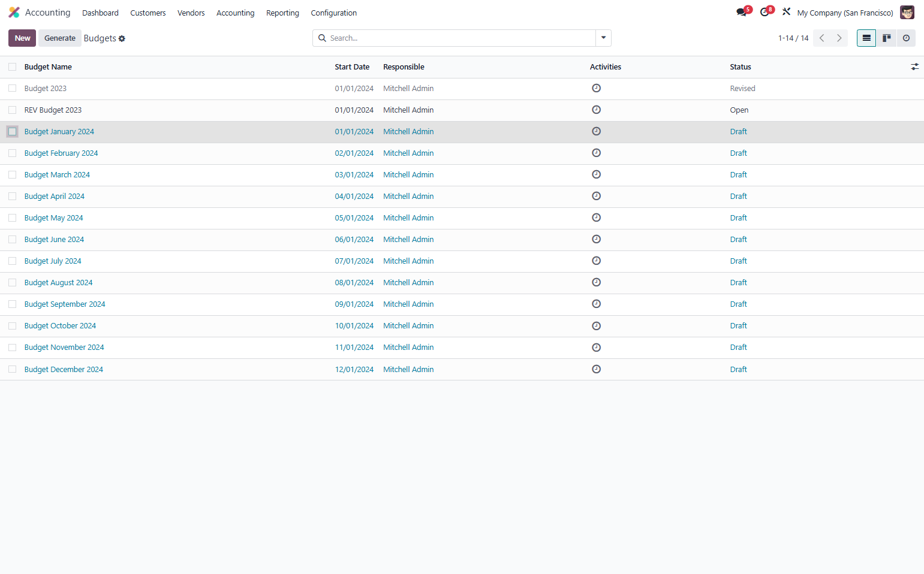Open the discuss messages icon
The width and height of the screenshot is (924, 574).
(x=743, y=12)
